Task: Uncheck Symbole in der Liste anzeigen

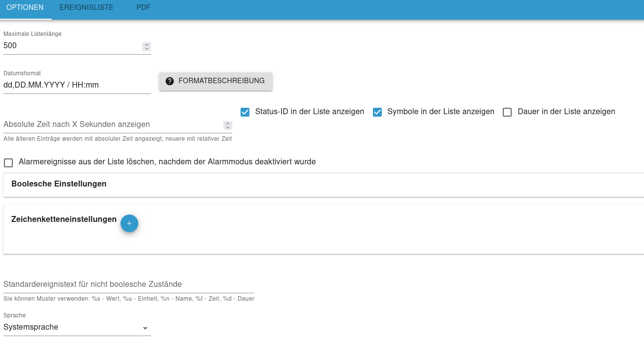Action: (x=377, y=112)
